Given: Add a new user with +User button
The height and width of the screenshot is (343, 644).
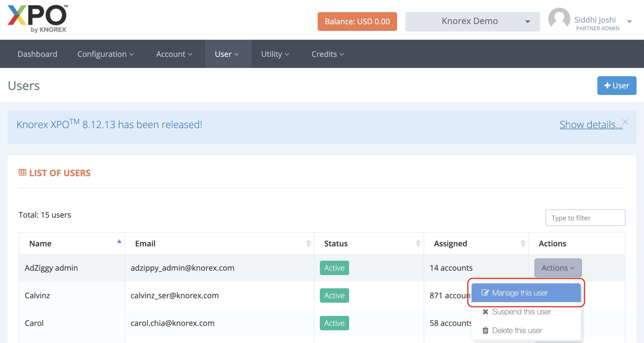Looking at the screenshot, I should pos(617,85).
